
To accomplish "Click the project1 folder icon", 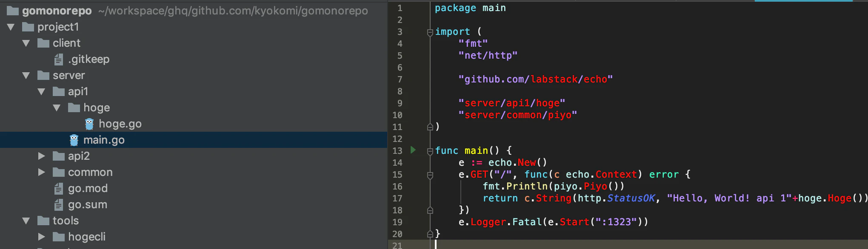I will (28, 27).
